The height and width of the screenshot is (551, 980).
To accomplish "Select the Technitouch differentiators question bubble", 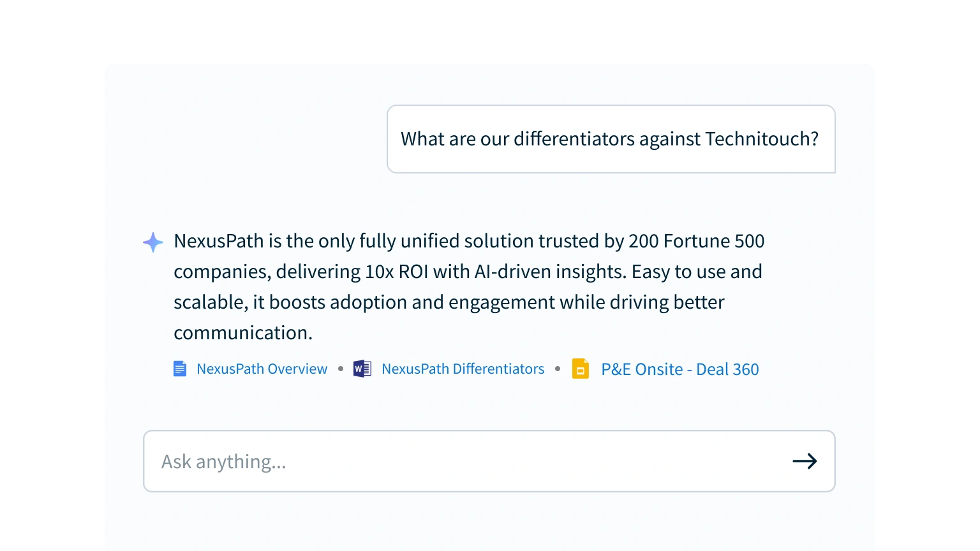I will (x=611, y=139).
